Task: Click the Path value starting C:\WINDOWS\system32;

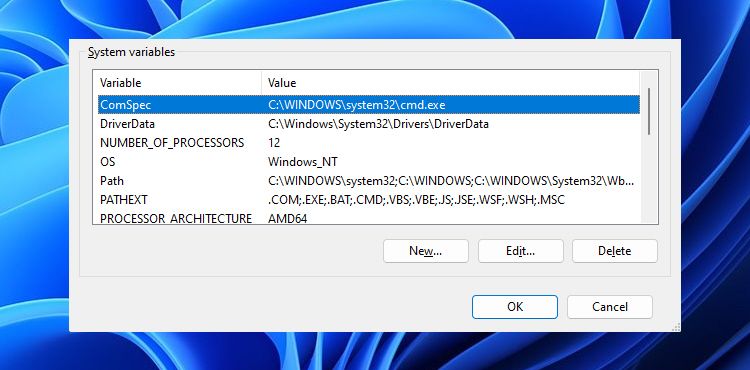Action: click(x=451, y=181)
